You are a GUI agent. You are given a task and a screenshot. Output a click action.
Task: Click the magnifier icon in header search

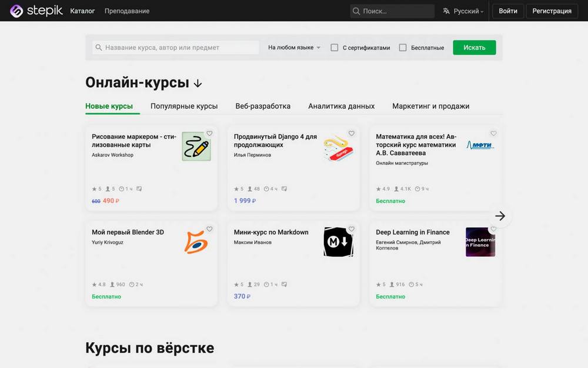point(356,11)
